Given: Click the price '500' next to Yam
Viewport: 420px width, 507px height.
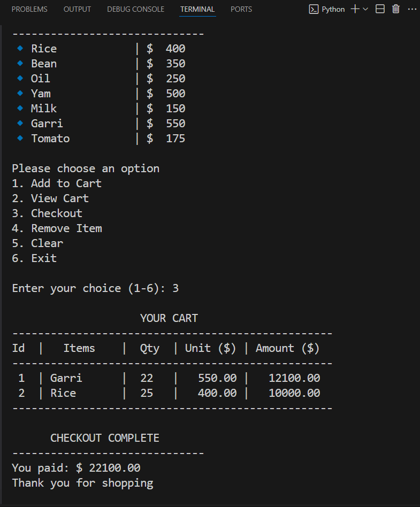Looking at the screenshot, I should [175, 94].
